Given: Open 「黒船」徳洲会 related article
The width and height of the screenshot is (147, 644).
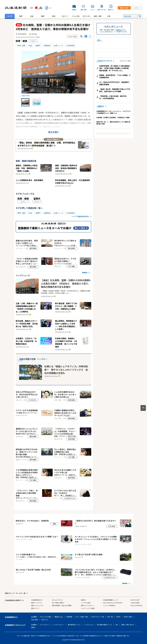Looking at the screenshot, I should [x=53, y=145].
